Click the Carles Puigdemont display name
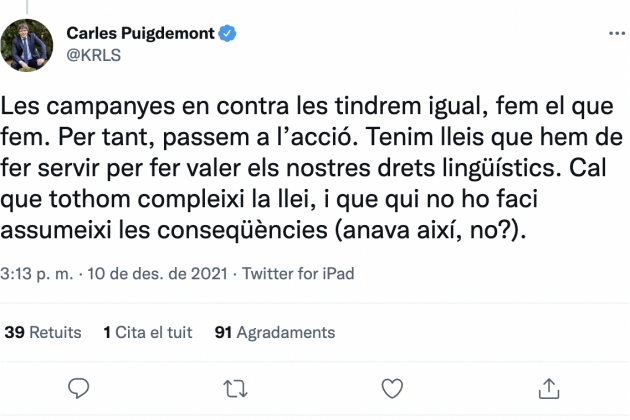The width and height of the screenshot is (630, 420). [x=140, y=33]
